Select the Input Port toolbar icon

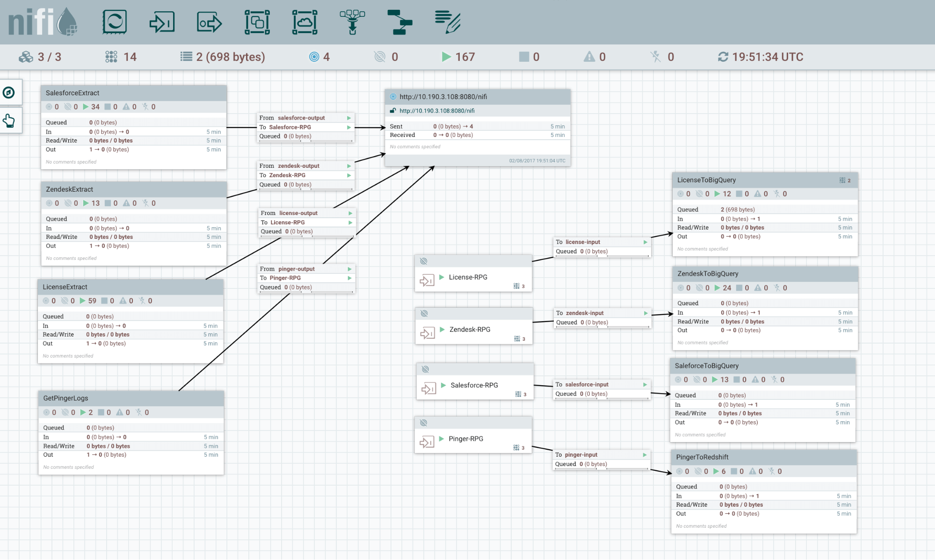[162, 22]
